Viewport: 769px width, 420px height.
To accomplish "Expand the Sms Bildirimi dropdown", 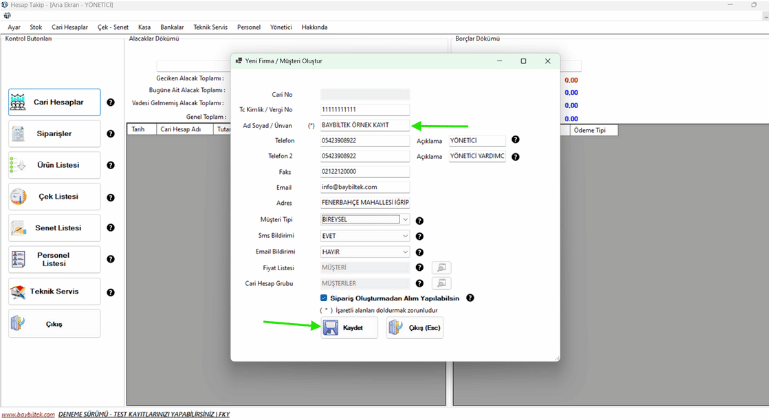I will pyautogui.click(x=405, y=236).
